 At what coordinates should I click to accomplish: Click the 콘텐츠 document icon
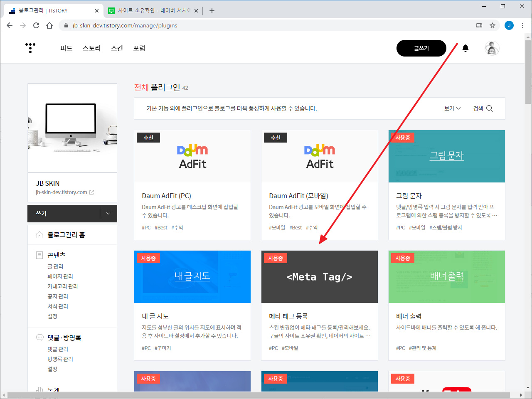(39, 255)
